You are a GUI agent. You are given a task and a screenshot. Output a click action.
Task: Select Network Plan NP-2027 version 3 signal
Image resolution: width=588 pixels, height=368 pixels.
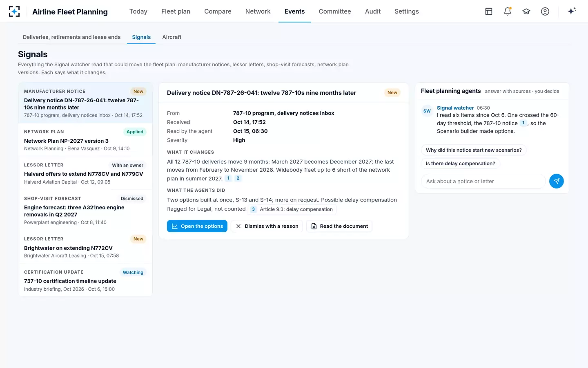coord(85,140)
